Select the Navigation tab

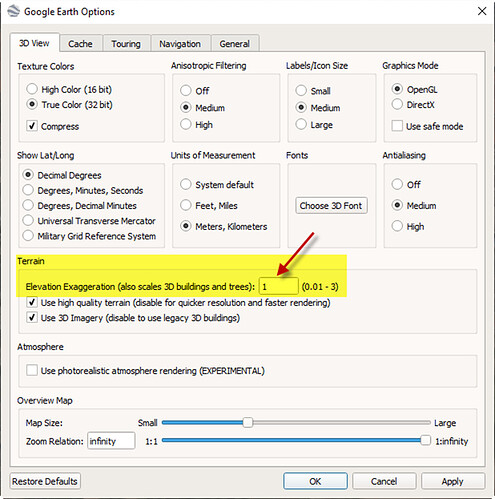click(x=180, y=44)
